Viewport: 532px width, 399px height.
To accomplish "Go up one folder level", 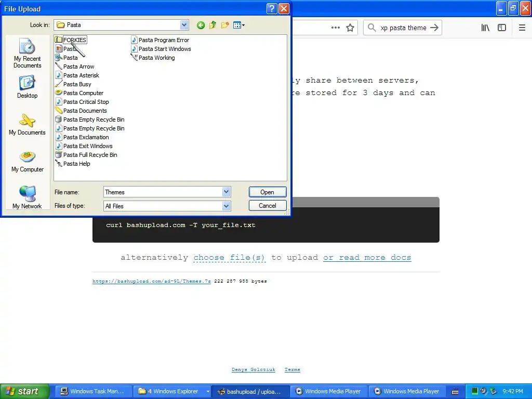I will (x=212, y=25).
